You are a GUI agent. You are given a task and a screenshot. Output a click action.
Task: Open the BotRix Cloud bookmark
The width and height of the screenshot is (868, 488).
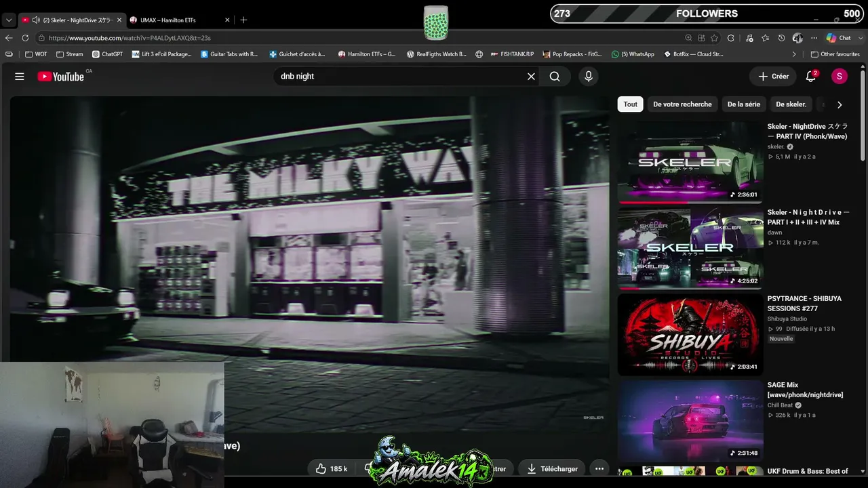pos(693,54)
